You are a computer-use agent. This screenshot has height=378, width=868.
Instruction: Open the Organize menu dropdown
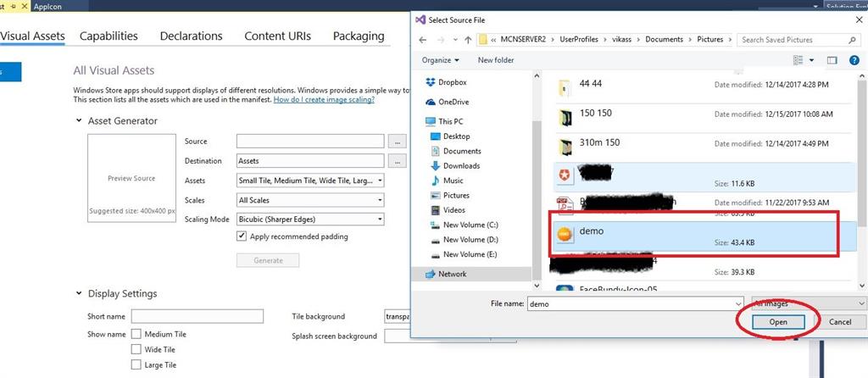441,60
